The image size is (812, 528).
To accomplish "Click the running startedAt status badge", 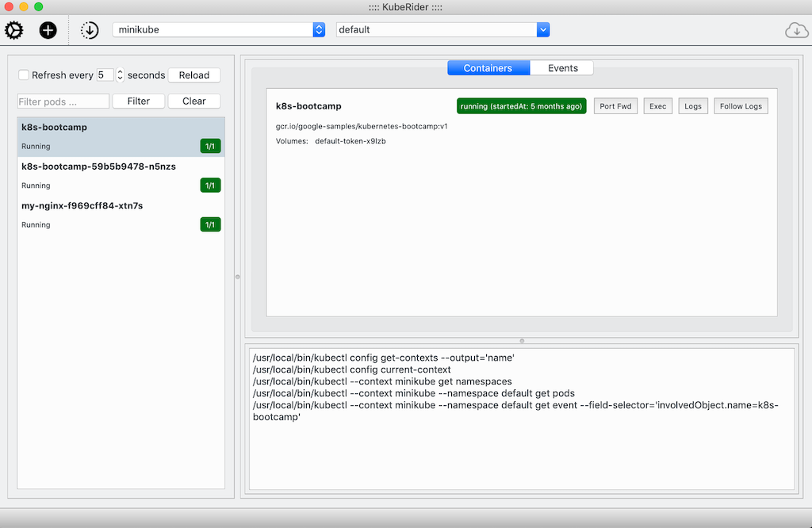I will tap(522, 106).
